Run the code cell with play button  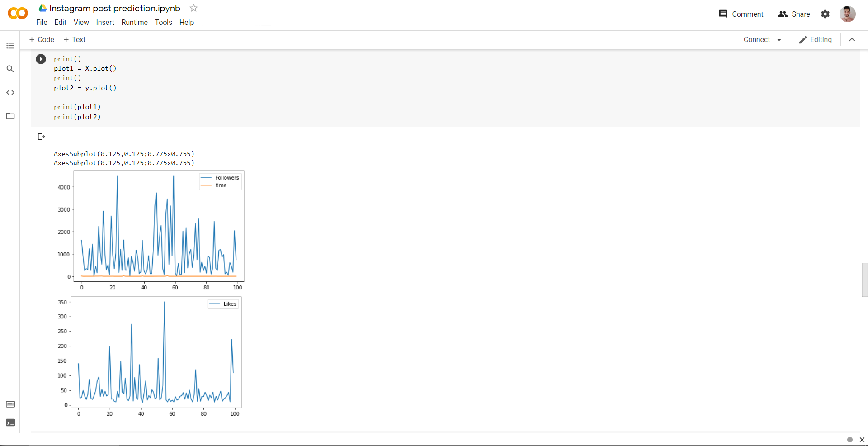tap(41, 59)
